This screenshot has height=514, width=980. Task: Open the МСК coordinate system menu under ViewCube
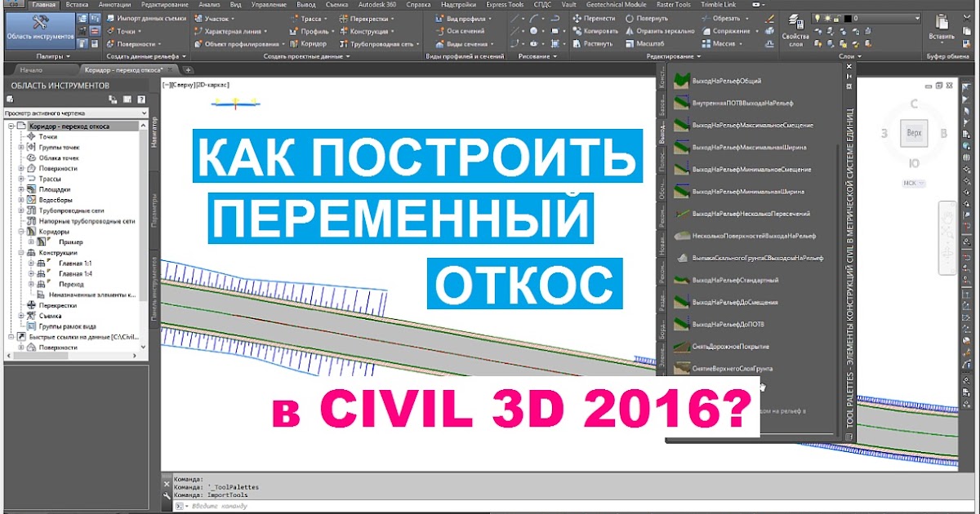coord(914,183)
